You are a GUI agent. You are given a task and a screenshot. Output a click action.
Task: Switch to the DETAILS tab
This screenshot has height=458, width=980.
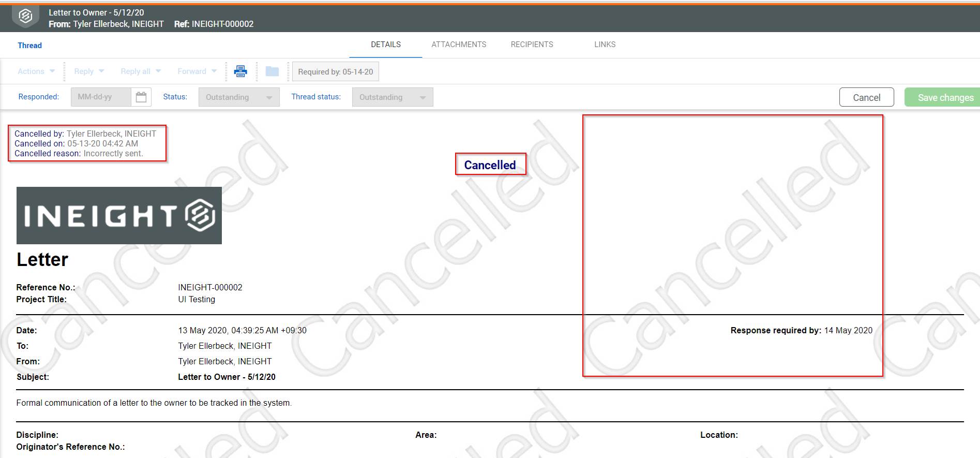[x=386, y=45]
